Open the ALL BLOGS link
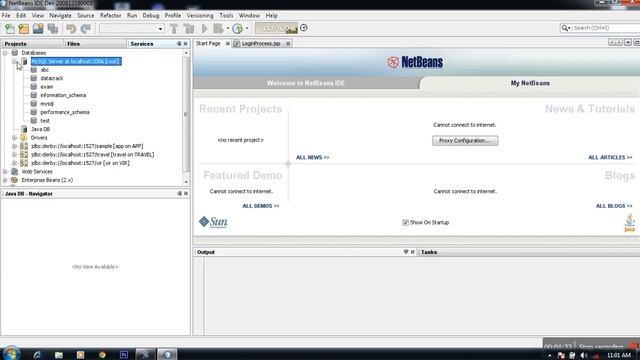Viewport: 640px width, 360px height. tap(614, 206)
